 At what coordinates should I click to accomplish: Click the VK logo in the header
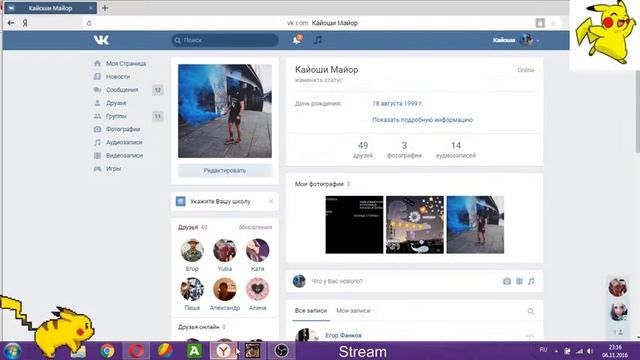pyautogui.click(x=101, y=40)
